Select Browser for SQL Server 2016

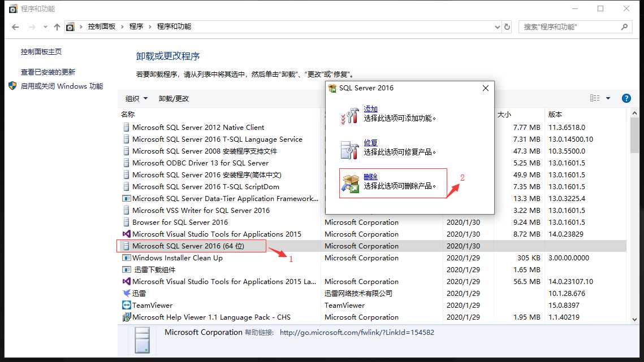coord(180,223)
